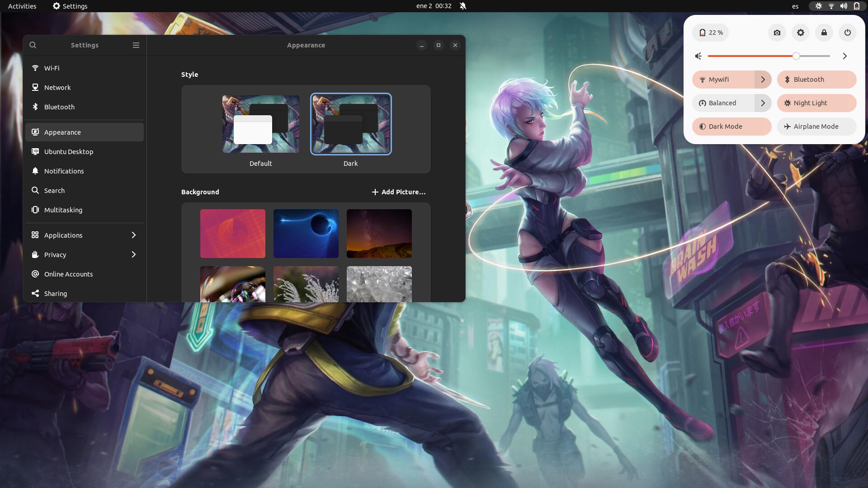Expand the volume output options arrow
The image size is (868, 488).
(x=844, y=56)
